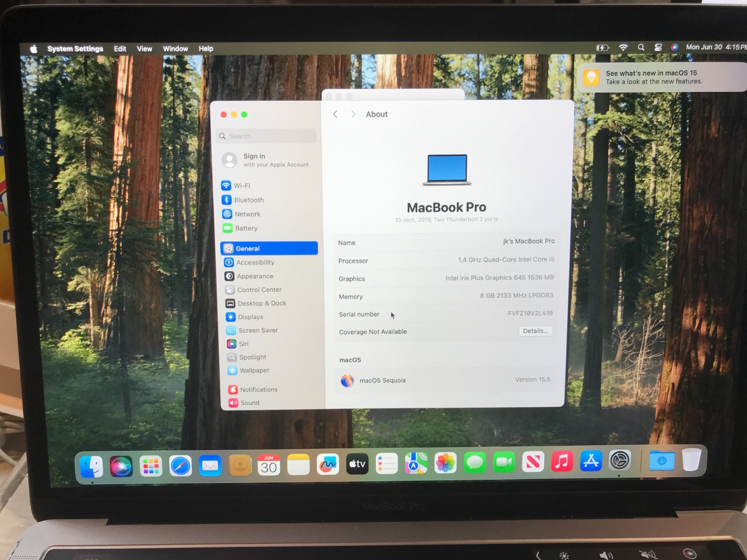Image resolution: width=747 pixels, height=560 pixels.
Task: Open Control Center from menu bar
Action: click(x=658, y=48)
